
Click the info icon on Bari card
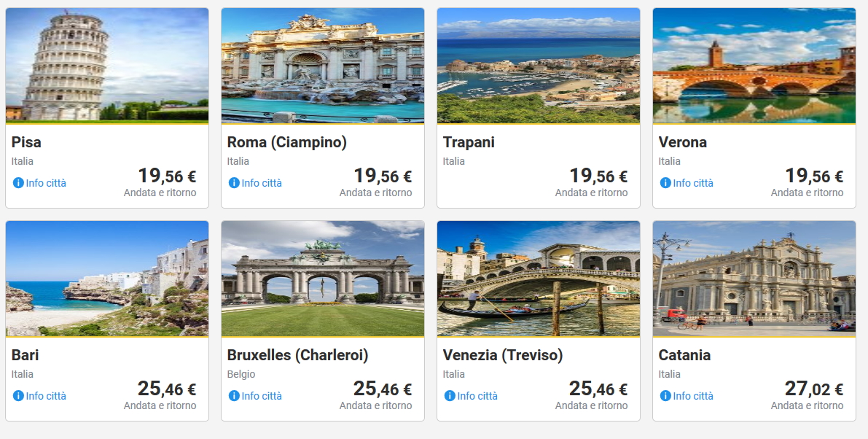[18, 396]
